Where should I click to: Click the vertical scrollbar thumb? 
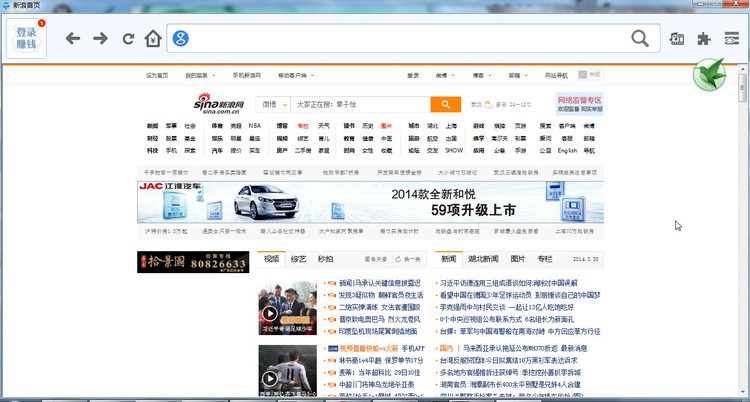742,89
